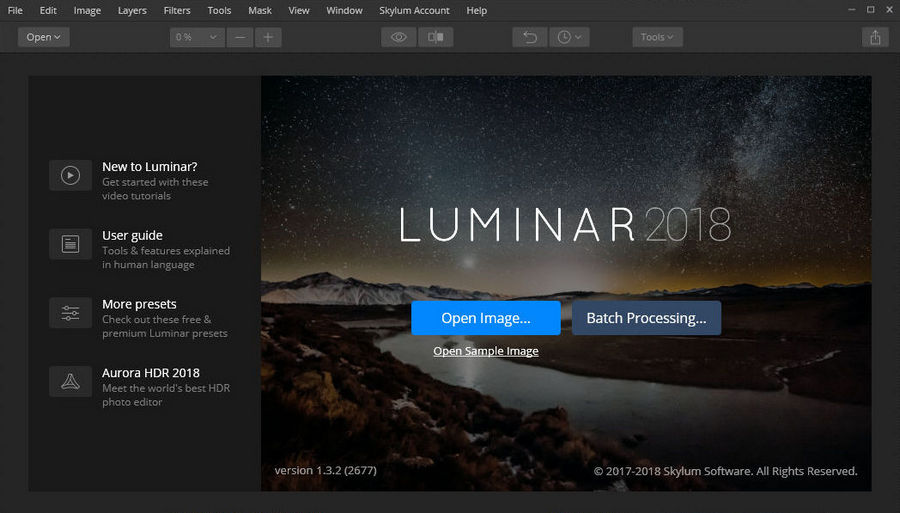Viewport: 900px width, 513px height.
Task: Expand the Open dropdown in toolbar
Action: 44,37
